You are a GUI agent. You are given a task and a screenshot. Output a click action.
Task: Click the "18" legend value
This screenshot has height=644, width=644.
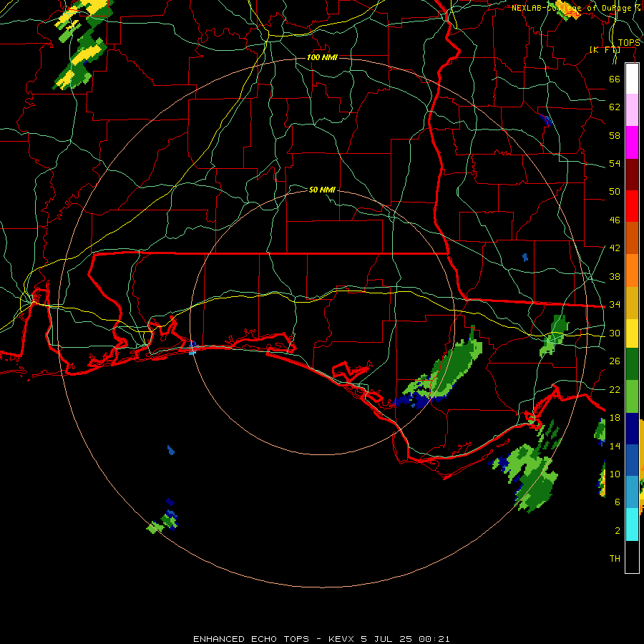(615, 418)
